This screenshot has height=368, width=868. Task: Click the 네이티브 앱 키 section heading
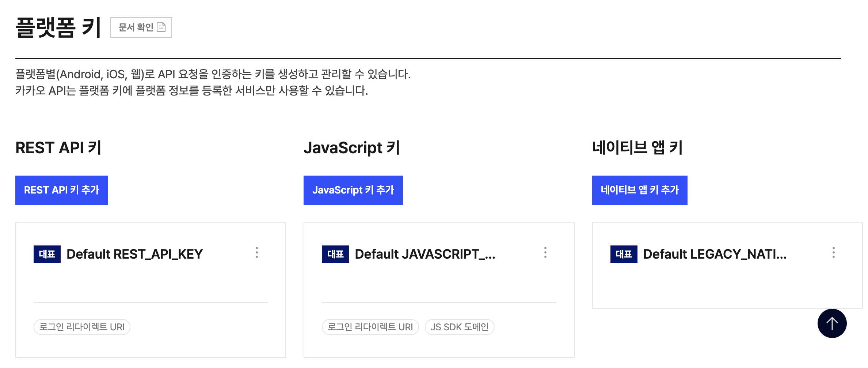coord(637,148)
